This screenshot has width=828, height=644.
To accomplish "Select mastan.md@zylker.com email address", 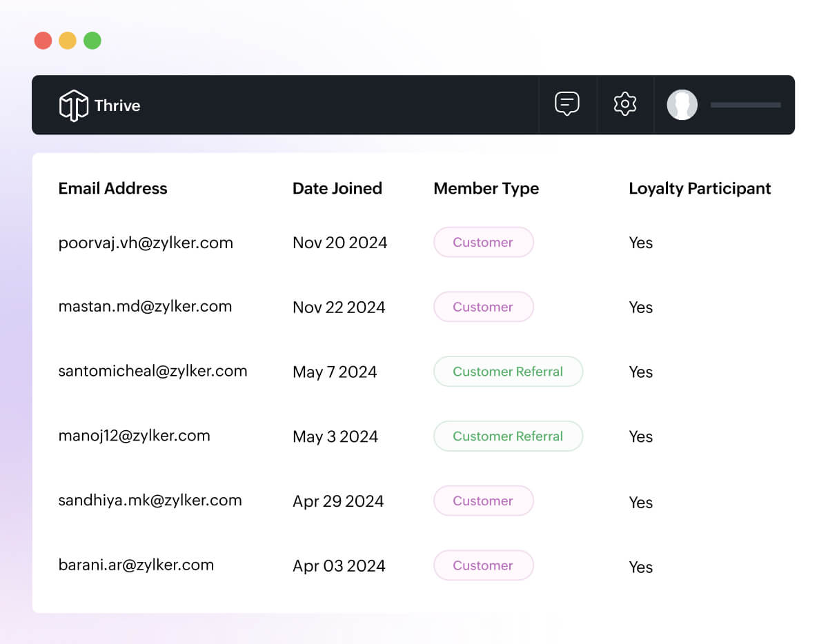I will [x=145, y=307].
